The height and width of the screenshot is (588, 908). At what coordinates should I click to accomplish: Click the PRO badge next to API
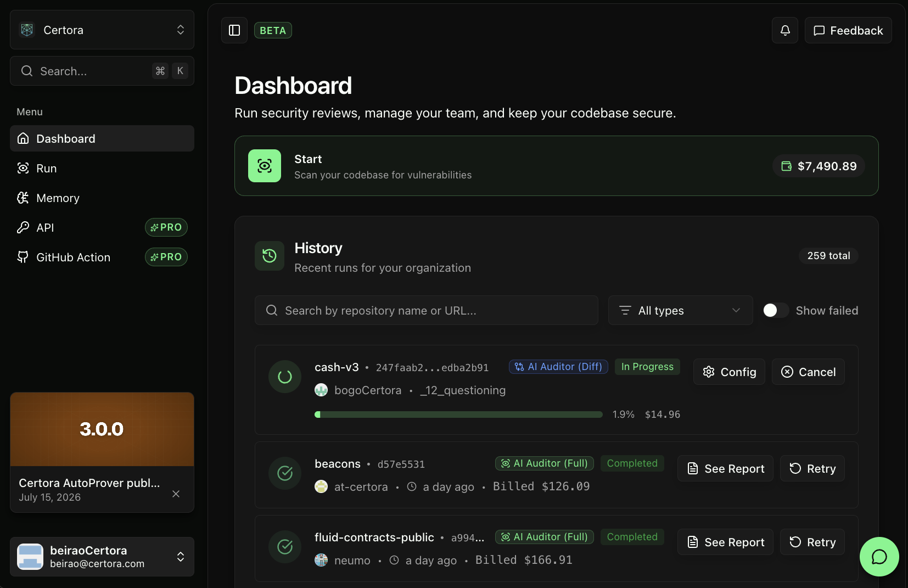(166, 227)
